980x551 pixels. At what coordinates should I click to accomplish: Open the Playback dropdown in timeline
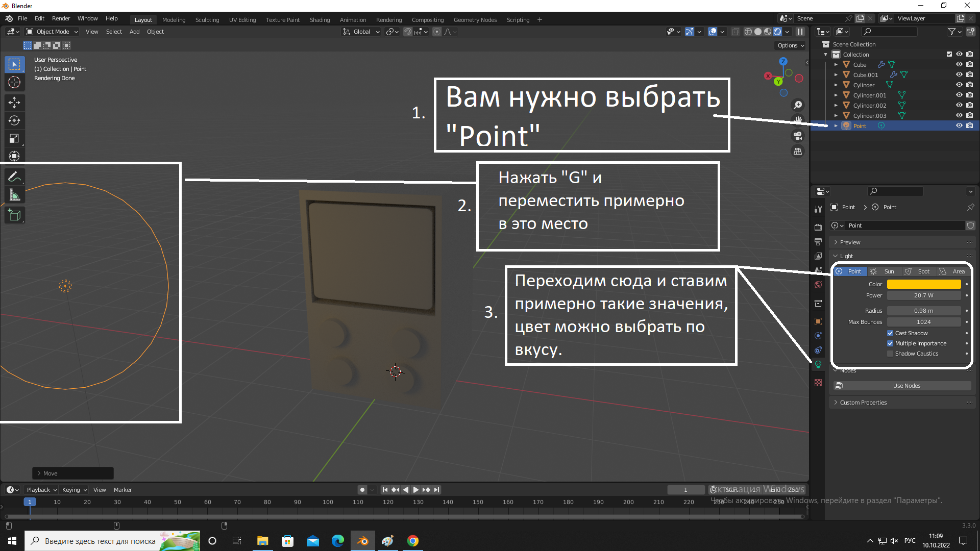point(41,490)
